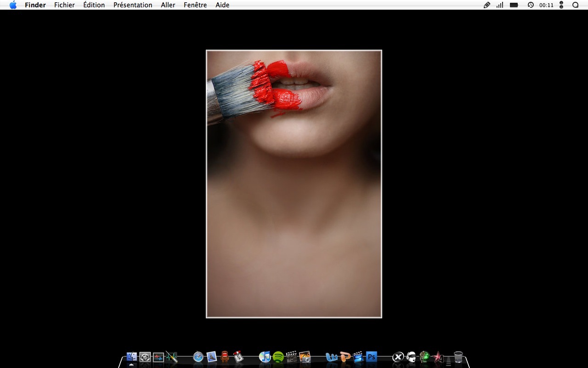Open Finder from the dock
Viewport: 588px width, 368px height.
131,357
